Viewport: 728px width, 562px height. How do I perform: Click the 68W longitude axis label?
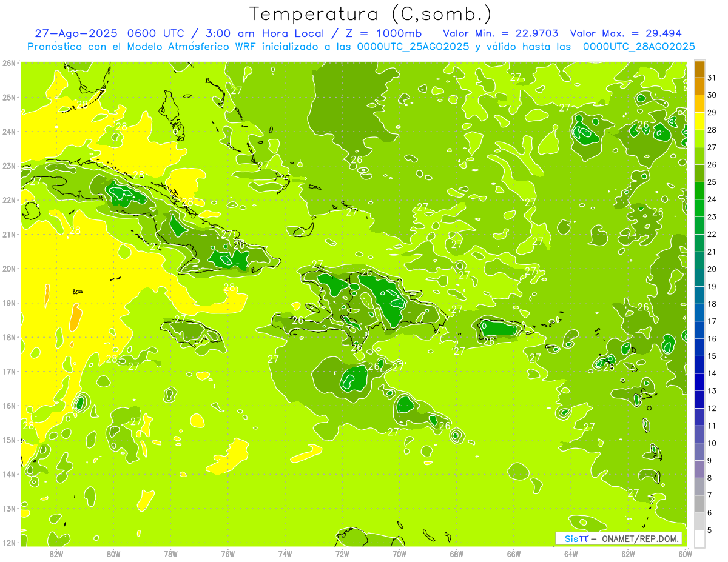(457, 554)
